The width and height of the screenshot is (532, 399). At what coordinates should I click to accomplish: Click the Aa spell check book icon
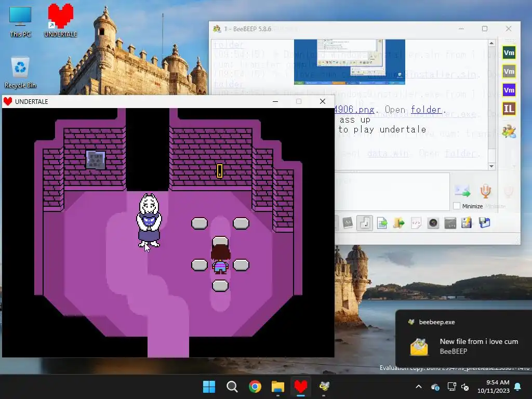(x=348, y=223)
